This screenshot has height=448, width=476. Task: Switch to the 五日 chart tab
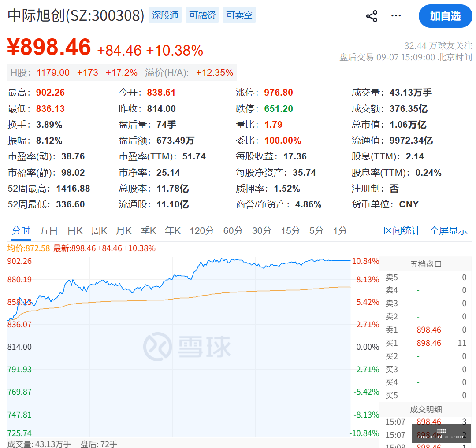[x=48, y=231]
